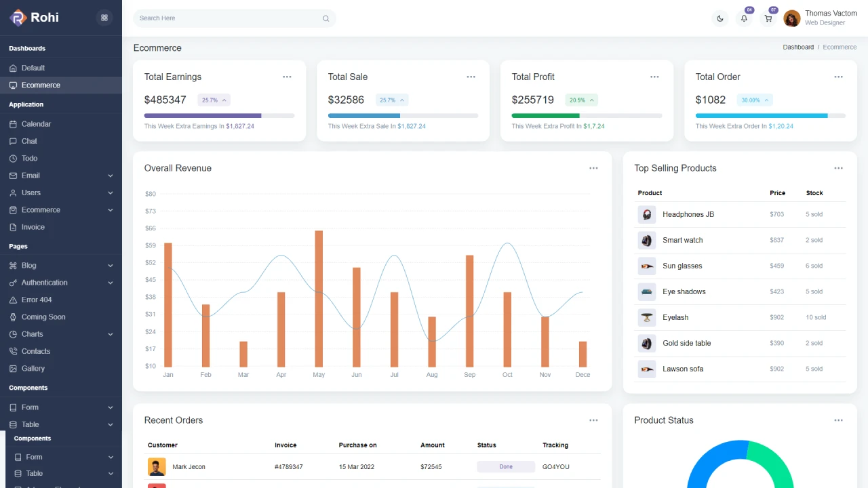Toggle dark mode moon icon
This screenshot has width=868, height=488.
tap(720, 18)
